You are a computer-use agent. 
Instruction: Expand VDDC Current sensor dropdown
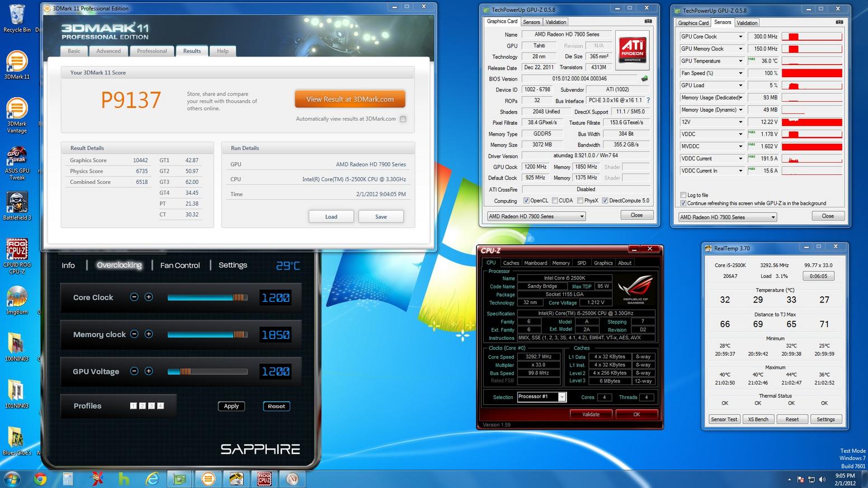[740, 159]
